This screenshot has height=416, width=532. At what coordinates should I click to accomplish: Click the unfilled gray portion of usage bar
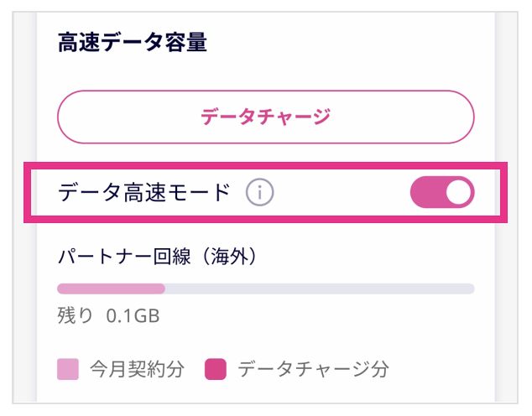coord(320,289)
